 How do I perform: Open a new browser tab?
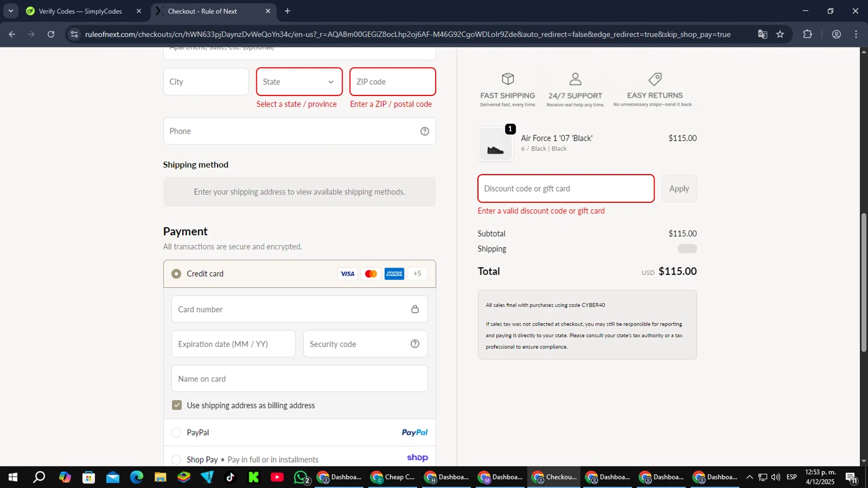pyautogui.click(x=288, y=11)
